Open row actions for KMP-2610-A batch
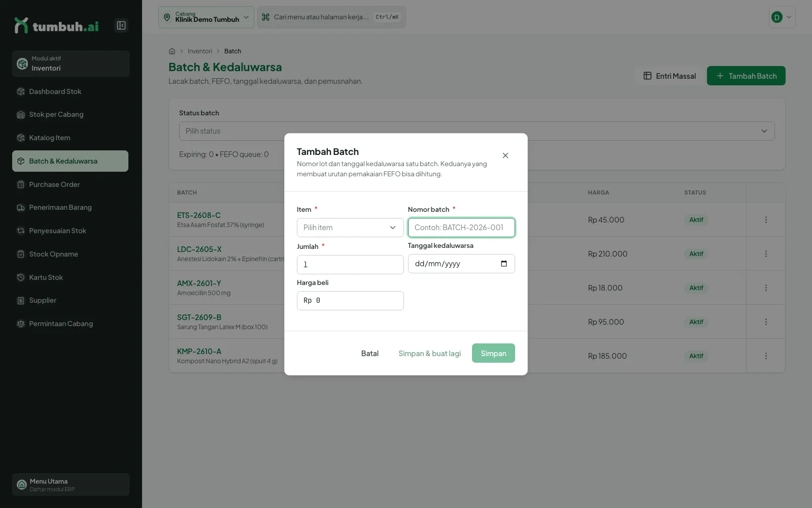This screenshot has height=508, width=812. coord(766,356)
